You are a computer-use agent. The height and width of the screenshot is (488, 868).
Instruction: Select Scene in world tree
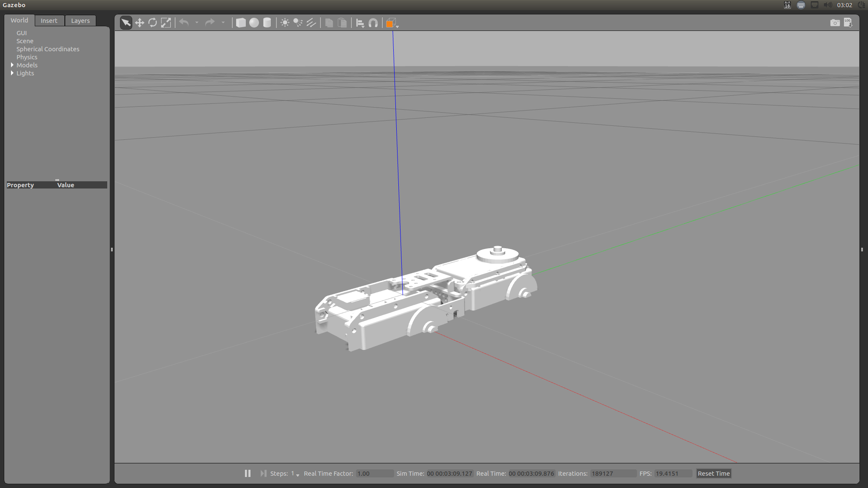(x=25, y=41)
